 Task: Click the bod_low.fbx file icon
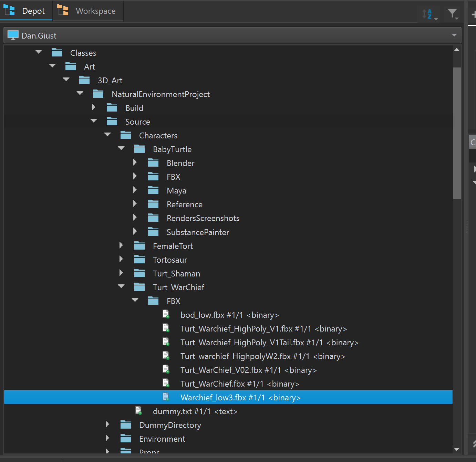(166, 314)
